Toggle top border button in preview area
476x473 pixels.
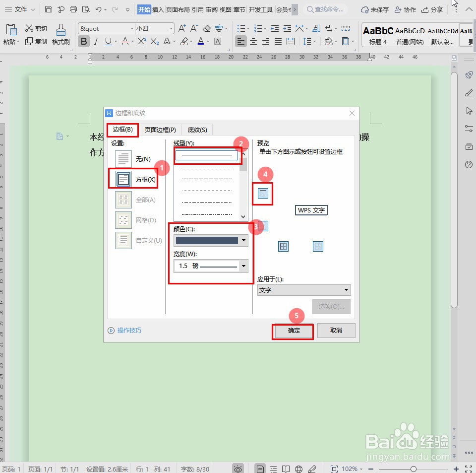point(263,193)
